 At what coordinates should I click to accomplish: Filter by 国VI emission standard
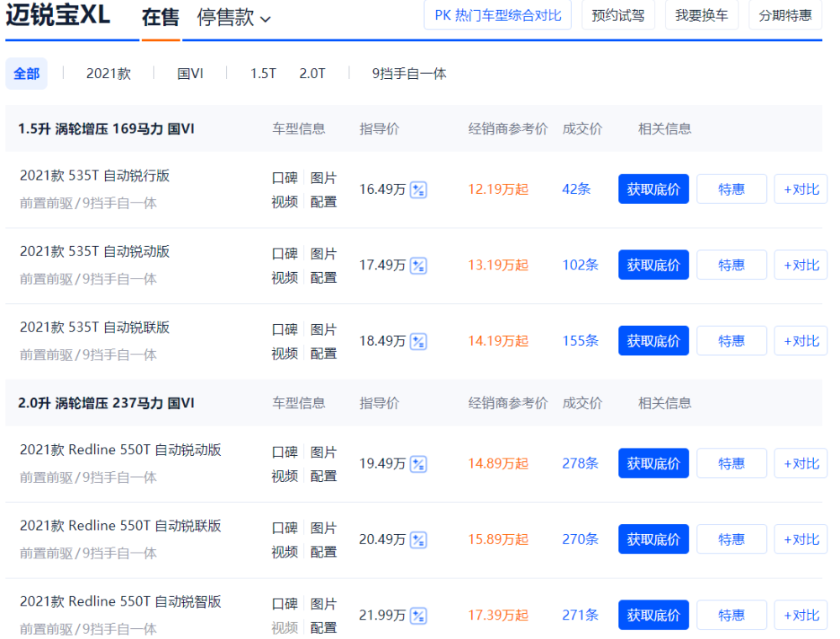190,73
